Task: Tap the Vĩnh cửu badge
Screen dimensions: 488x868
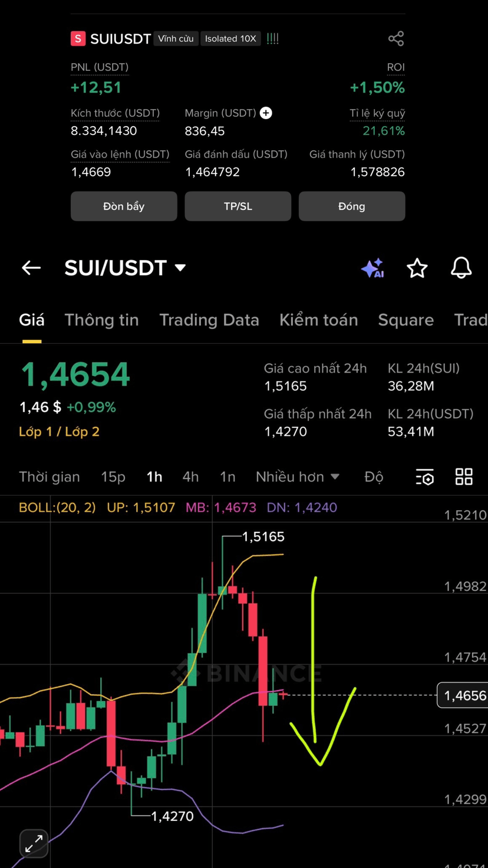Action: pos(176,39)
